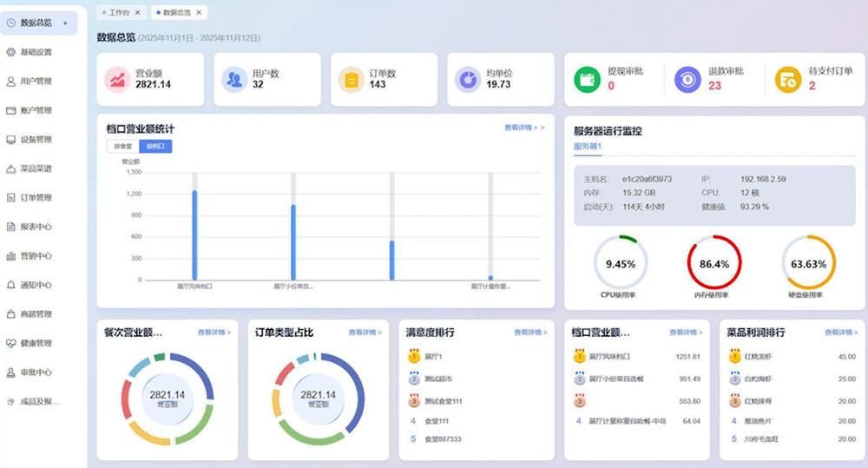The height and width of the screenshot is (468, 868).
Task: Open 查看详情 for 档口营业额统计 chart
Action: point(524,128)
